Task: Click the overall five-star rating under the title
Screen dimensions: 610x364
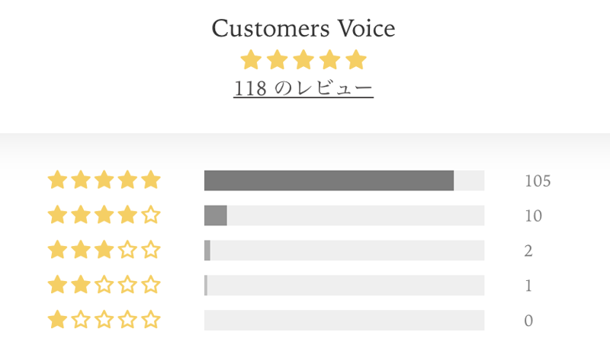Action: point(303,60)
